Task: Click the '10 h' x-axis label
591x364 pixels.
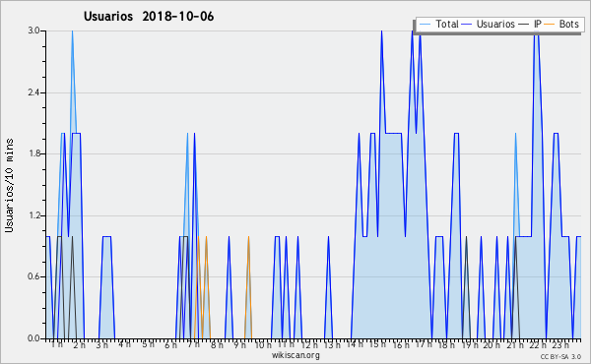Action: click(x=263, y=344)
